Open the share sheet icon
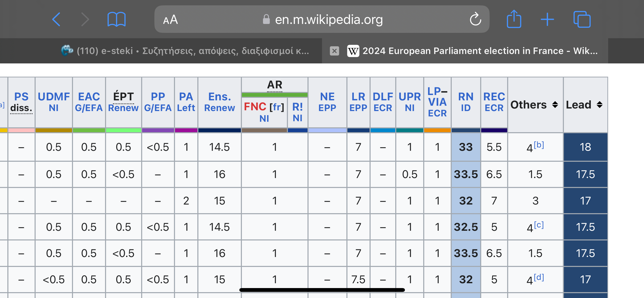644x298 pixels. click(x=514, y=19)
